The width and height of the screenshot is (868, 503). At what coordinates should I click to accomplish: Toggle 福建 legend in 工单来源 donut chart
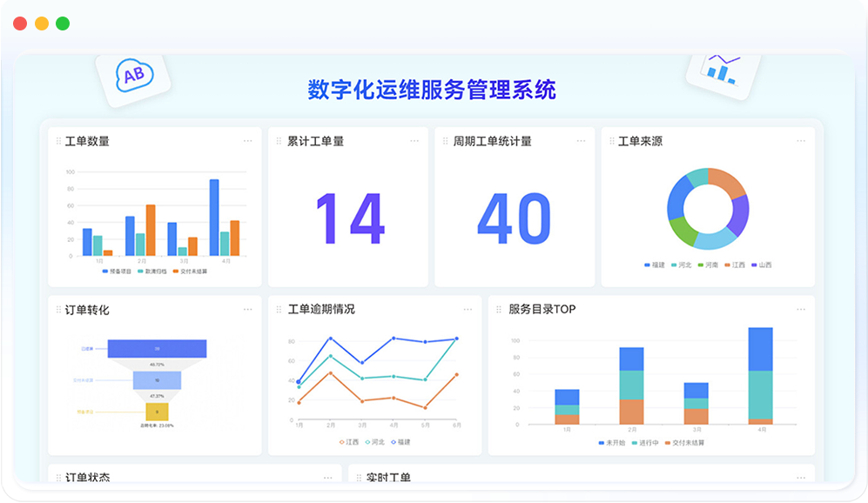click(x=655, y=265)
